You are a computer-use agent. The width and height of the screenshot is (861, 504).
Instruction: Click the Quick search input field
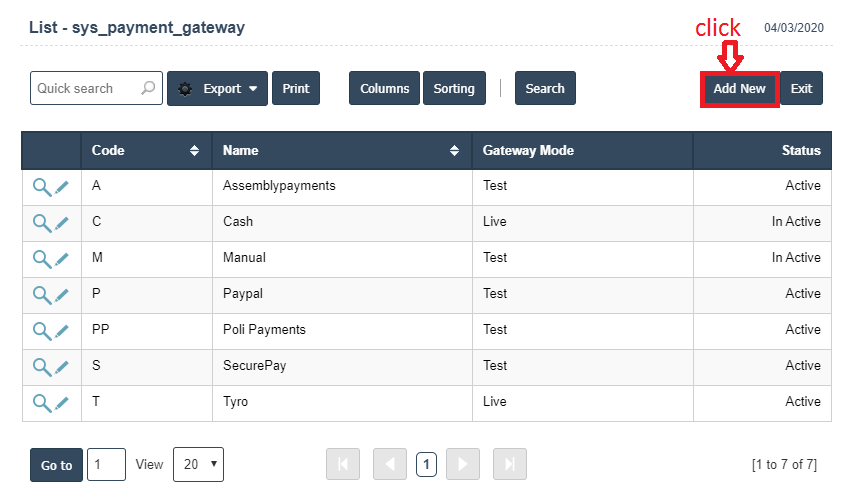[84, 88]
